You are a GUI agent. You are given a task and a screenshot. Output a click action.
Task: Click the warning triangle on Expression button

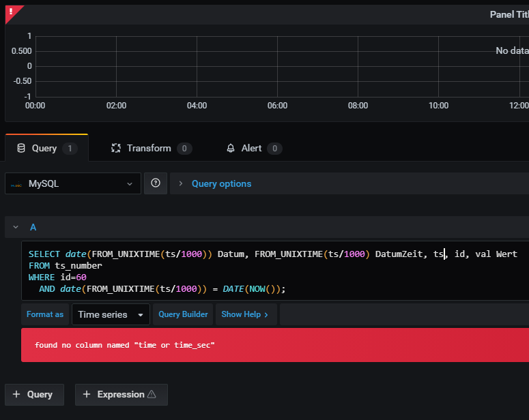click(x=152, y=394)
